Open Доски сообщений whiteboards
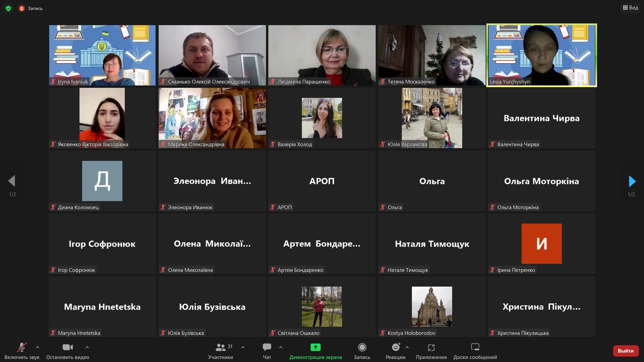This screenshot has height=362, width=644. click(475, 351)
